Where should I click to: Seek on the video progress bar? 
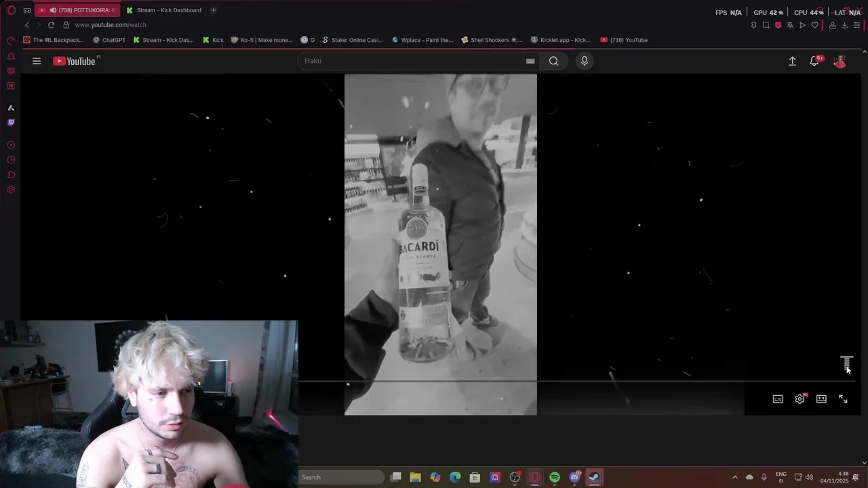pyautogui.click(x=576, y=381)
